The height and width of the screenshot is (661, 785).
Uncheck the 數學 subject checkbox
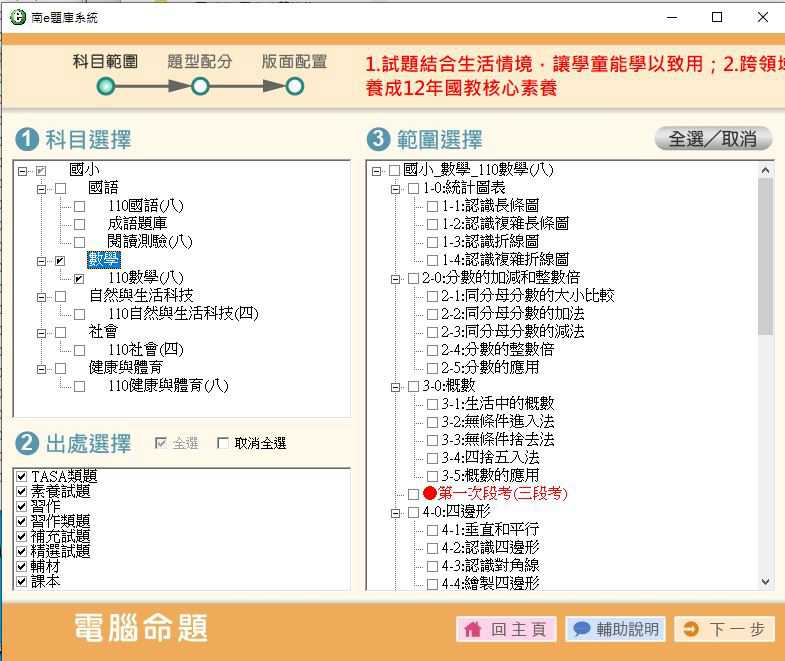60,261
